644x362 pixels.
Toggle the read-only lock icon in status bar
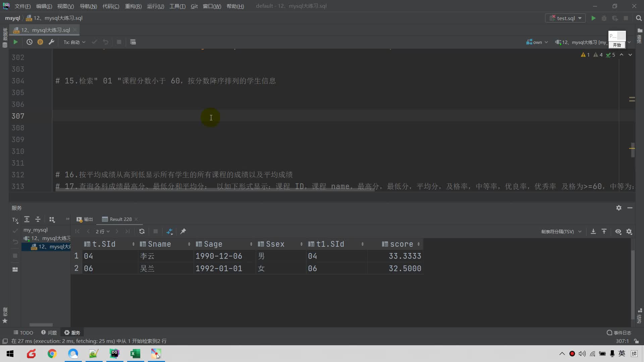click(636, 341)
